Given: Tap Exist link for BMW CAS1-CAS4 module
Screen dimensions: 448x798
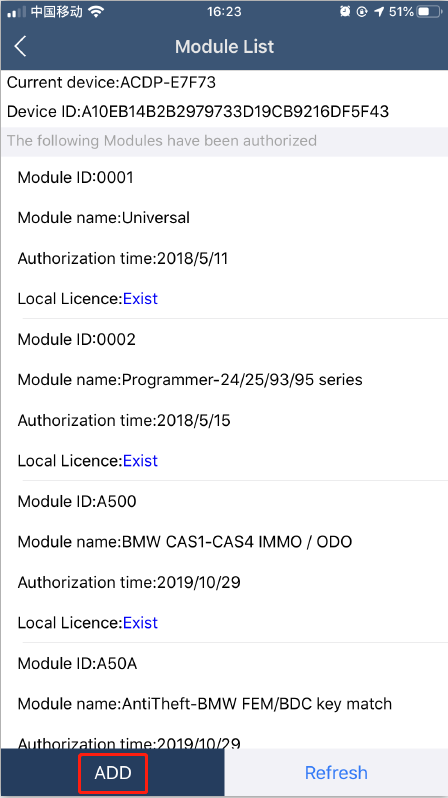Looking at the screenshot, I should 141,622.
